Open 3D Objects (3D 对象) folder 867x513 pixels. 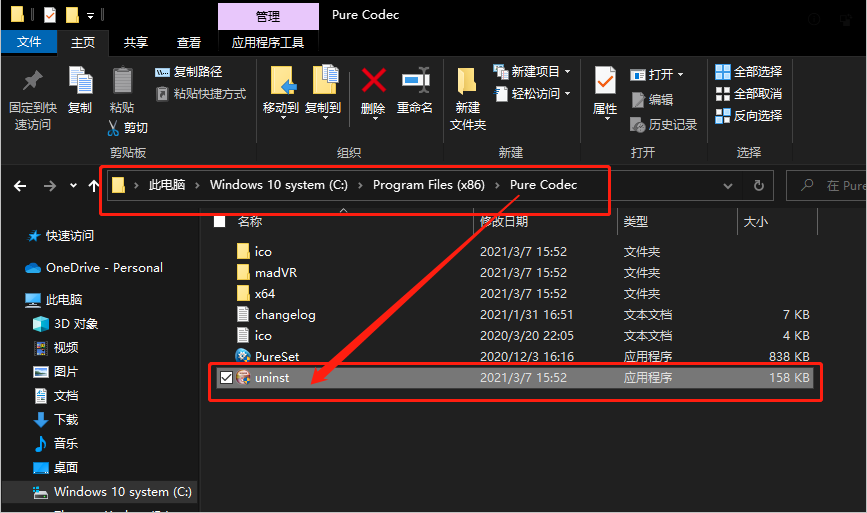click(x=65, y=323)
